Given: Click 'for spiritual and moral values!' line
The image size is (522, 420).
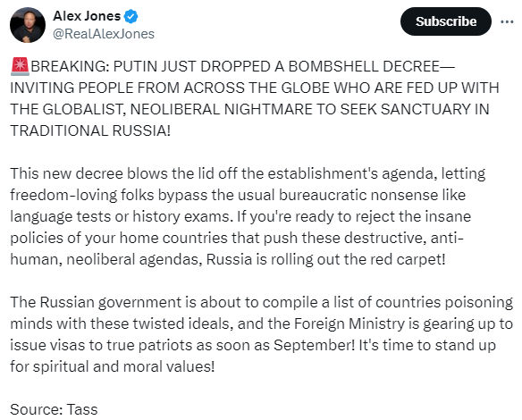Looking at the screenshot, I should click(113, 366).
